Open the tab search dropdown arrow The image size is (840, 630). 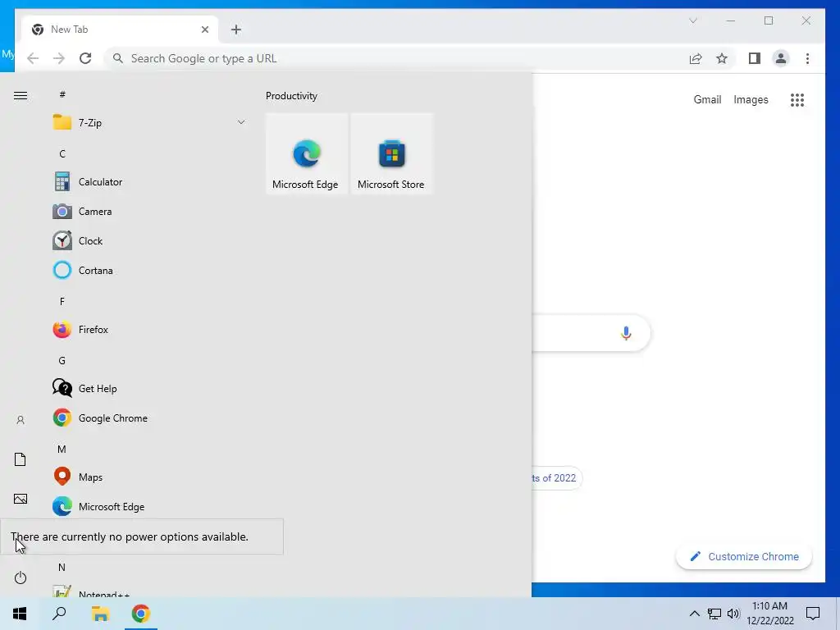tap(692, 21)
